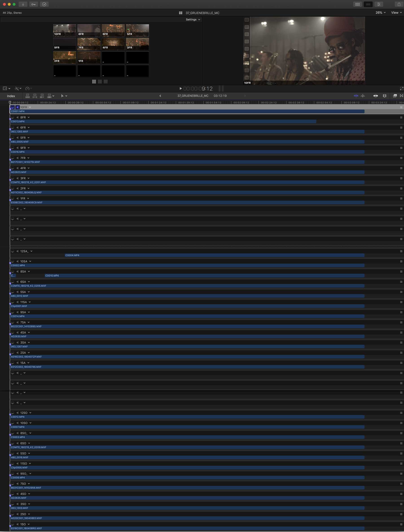Screen dimensions: 404x532
Task: Open the clip appearance filmstrip icon
Action: pyautogui.click(x=384, y=96)
